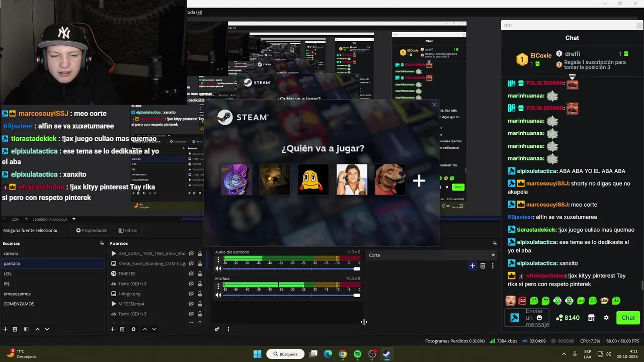Open the chat settings gear icon
The image size is (644, 362).
tap(606, 318)
